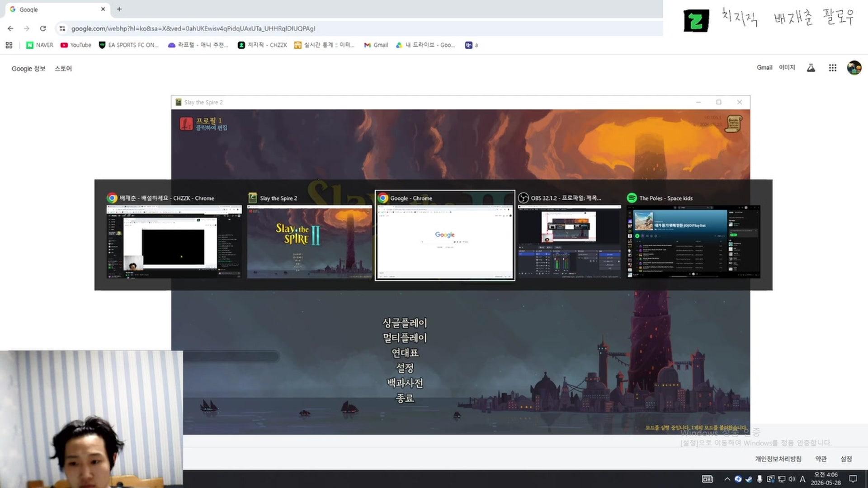Open the taskbar clock showing 오전 4:06
Image resolution: width=868 pixels, height=488 pixels.
pyautogui.click(x=826, y=479)
